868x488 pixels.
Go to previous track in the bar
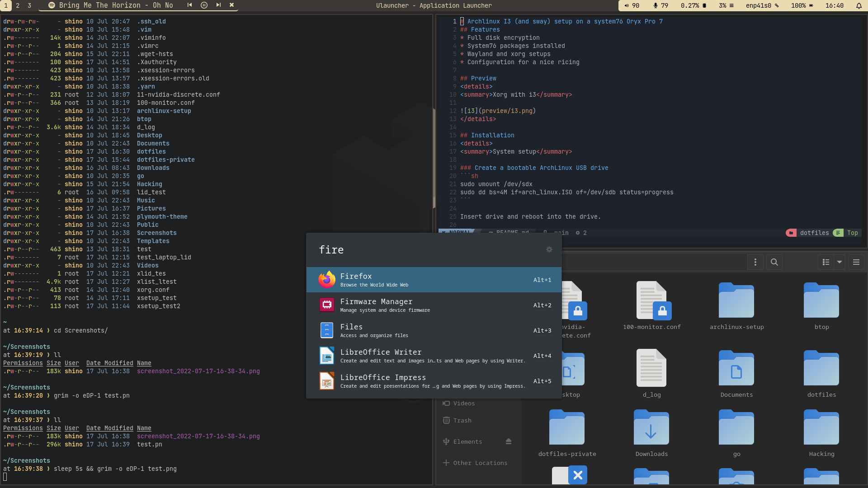click(189, 5)
